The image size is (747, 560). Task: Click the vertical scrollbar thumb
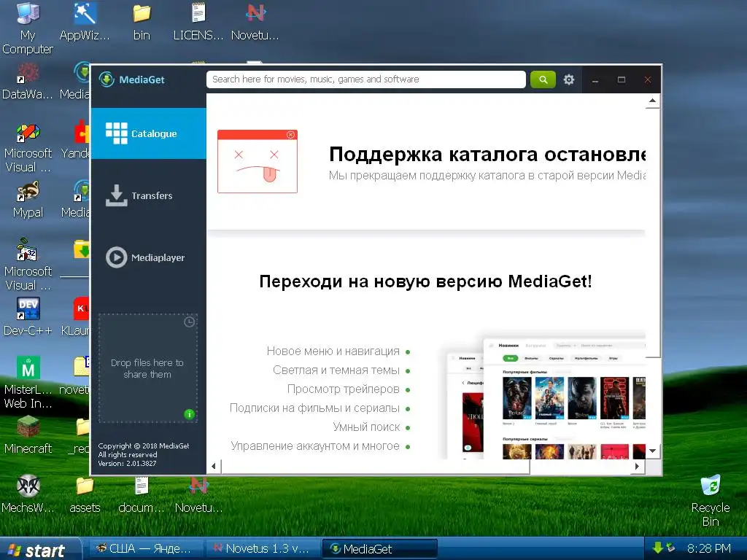[653, 233]
